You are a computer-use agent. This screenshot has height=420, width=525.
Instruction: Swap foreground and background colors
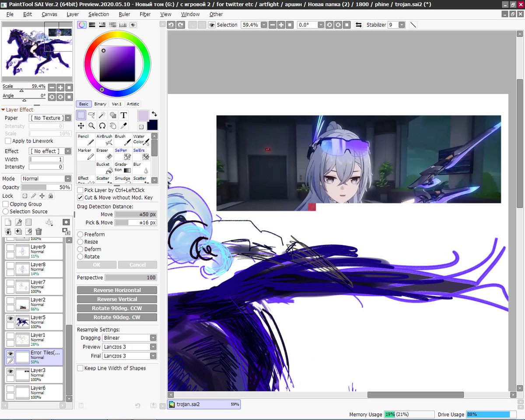154,114
